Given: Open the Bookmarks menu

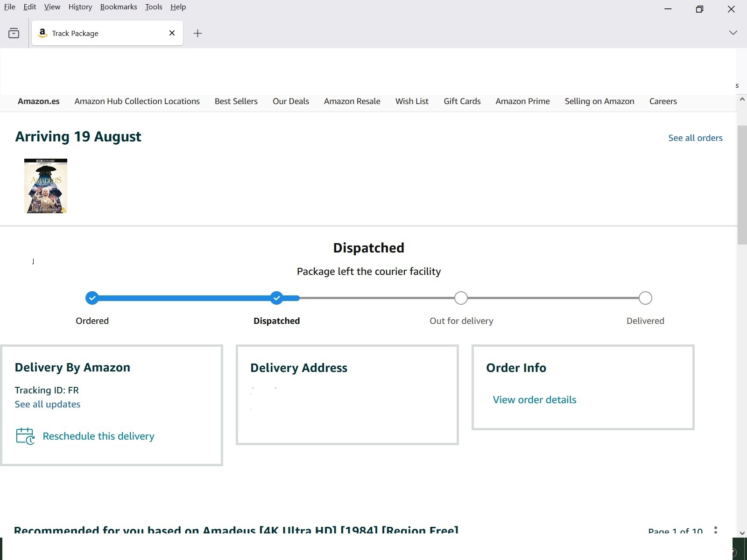Looking at the screenshot, I should (x=119, y=7).
